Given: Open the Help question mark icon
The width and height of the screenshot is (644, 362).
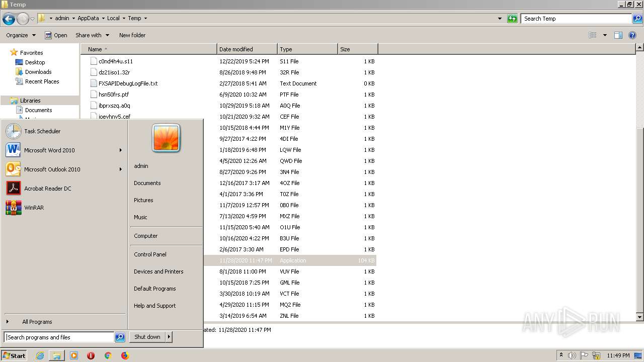Looking at the screenshot, I should pos(632,35).
